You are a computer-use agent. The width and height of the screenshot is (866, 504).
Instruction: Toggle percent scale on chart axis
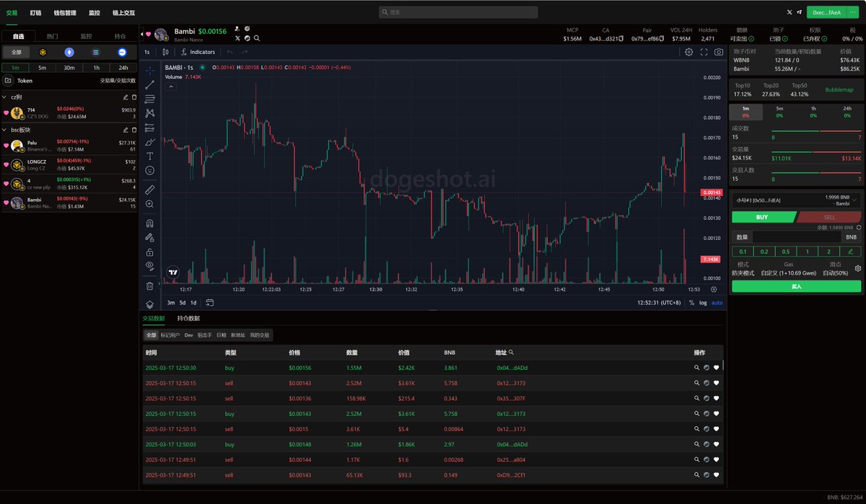pyautogui.click(x=691, y=303)
